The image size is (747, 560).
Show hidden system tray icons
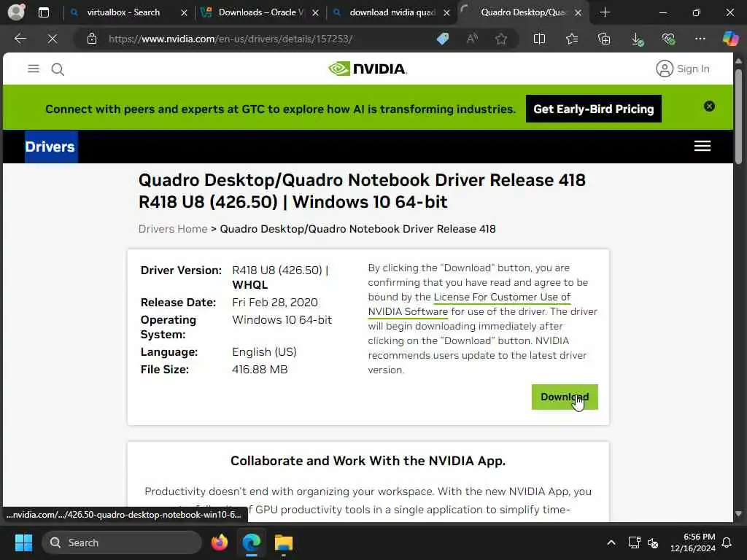pos(611,542)
